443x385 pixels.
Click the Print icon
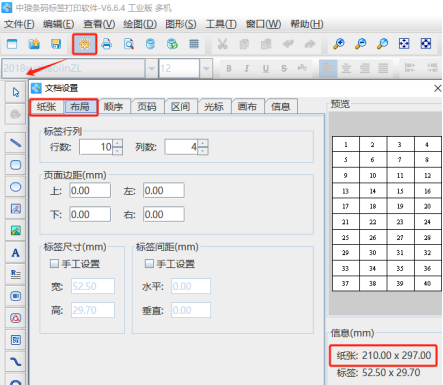tap(107, 44)
